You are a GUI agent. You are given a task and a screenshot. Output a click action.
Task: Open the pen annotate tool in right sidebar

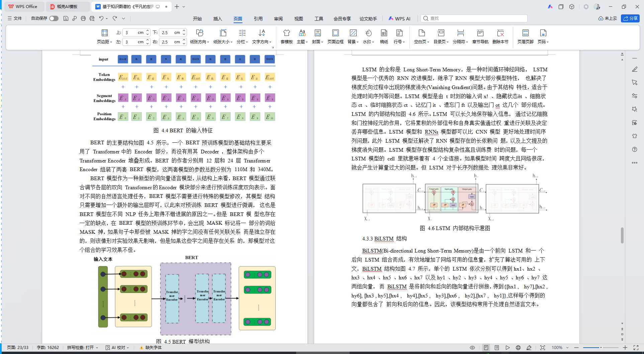pyautogui.click(x=635, y=69)
